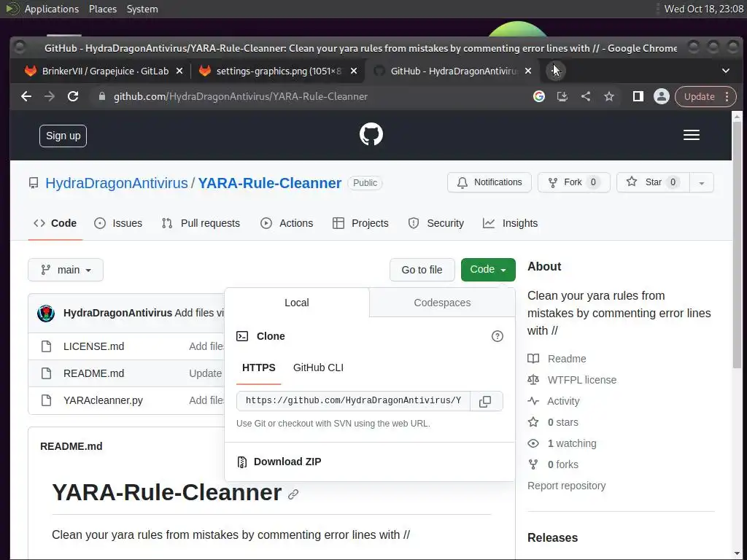The image size is (747, 560).
Task: Open the README.md file in the file list
Action: (94, 373)
